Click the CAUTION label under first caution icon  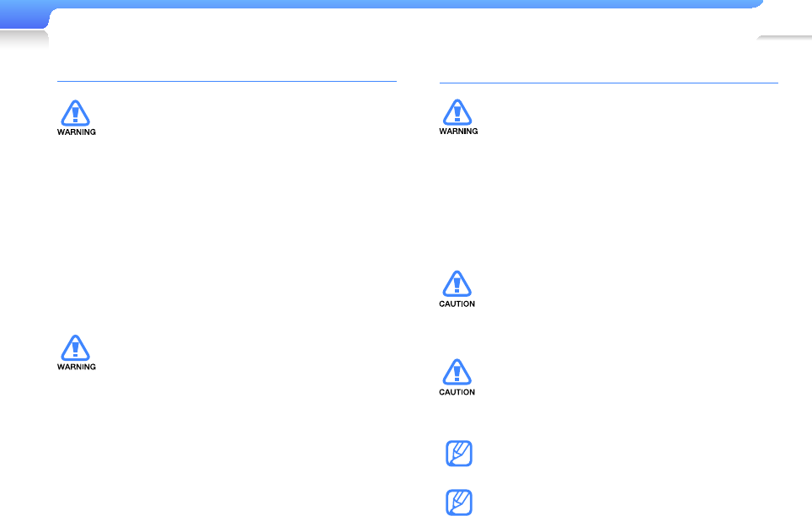tap(457, 304)
